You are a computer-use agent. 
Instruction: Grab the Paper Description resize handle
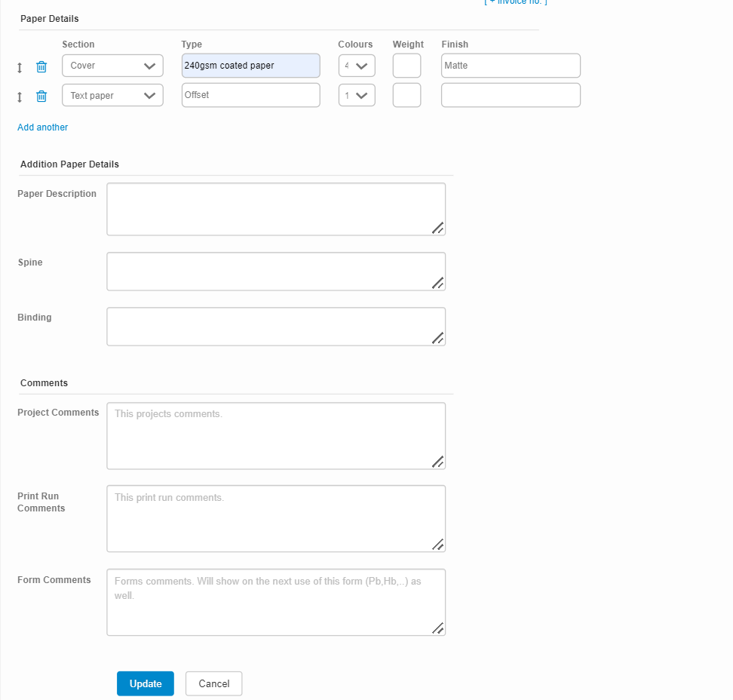(438, 228)
